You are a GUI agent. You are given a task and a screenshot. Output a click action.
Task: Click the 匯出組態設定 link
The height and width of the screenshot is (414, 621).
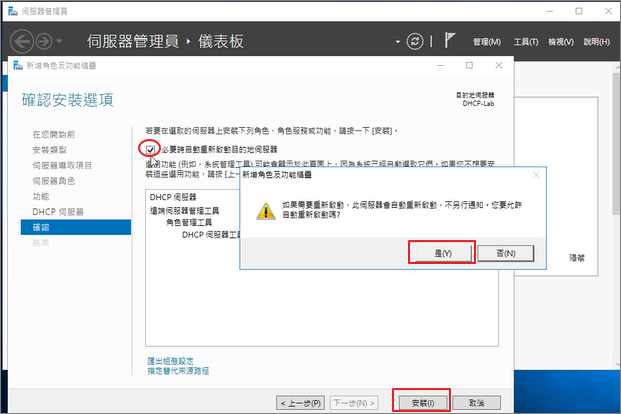coord(171,361)
